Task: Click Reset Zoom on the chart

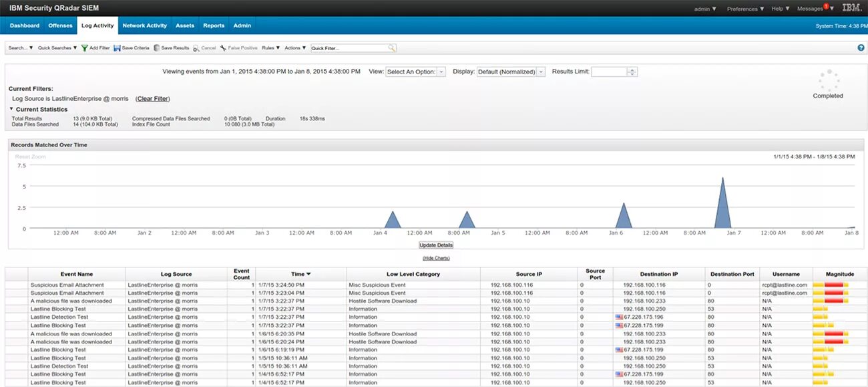Action: (x=31, y=156)
